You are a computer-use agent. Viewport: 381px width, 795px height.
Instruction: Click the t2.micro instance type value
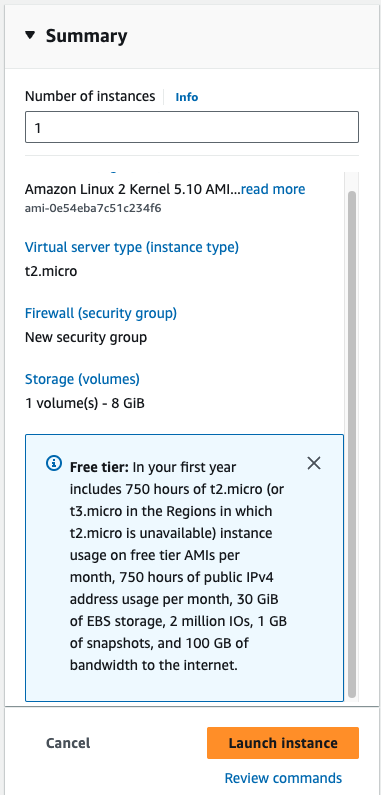pos(51,271)
